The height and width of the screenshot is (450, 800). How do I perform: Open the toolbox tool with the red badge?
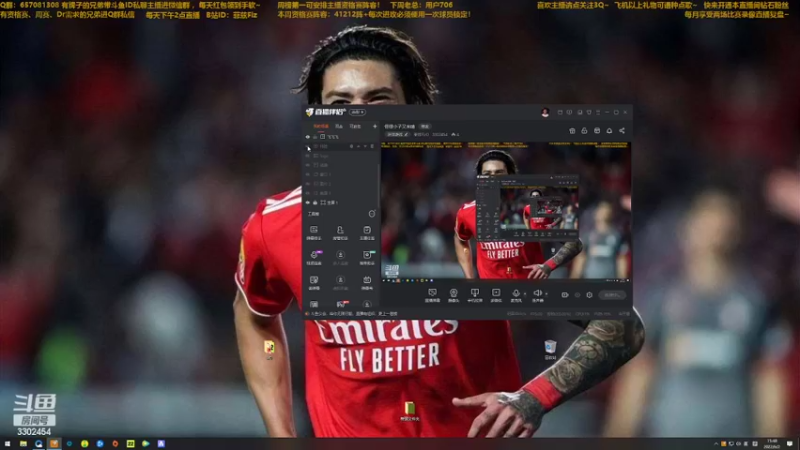coord(341,304)
